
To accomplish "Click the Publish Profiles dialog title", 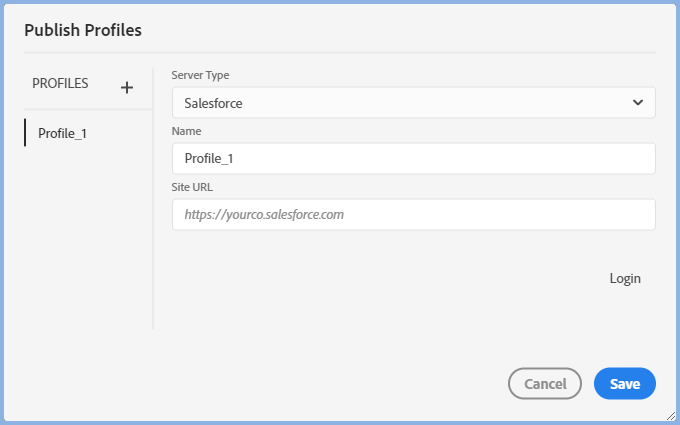I will (x=83, y=30).
